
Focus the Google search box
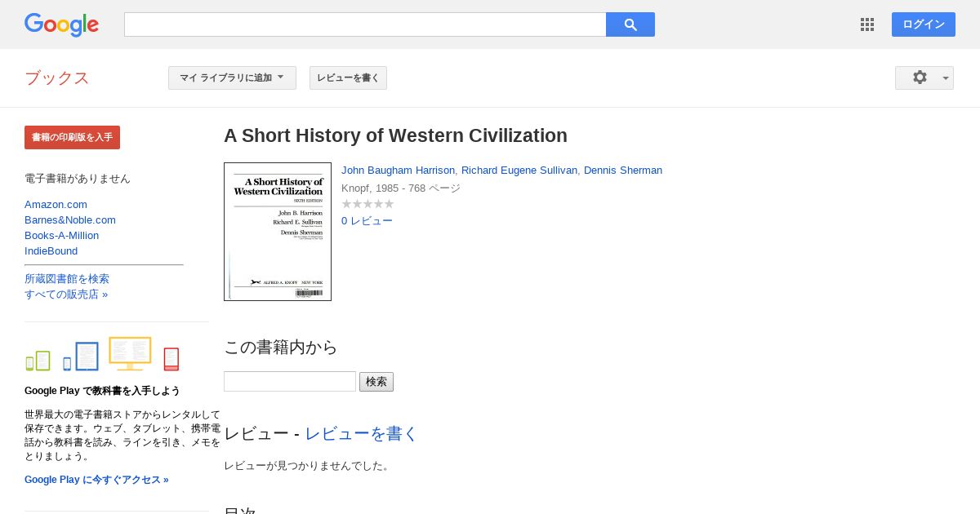(365, 24)
